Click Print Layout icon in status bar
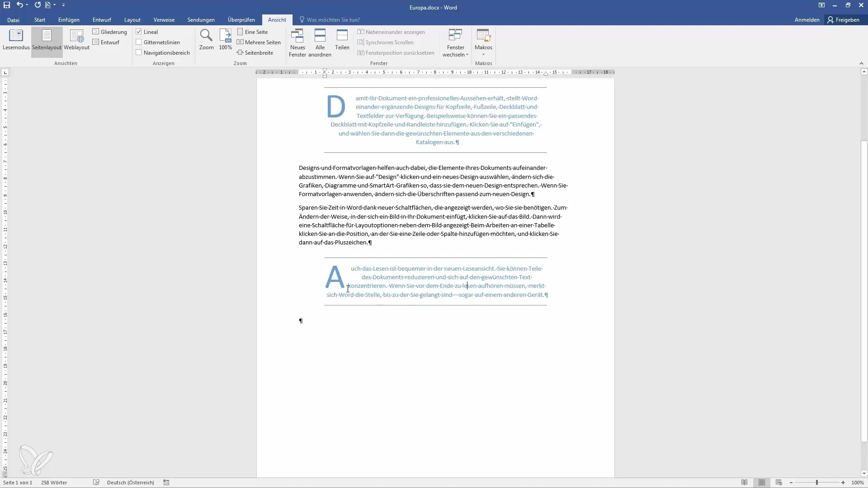 coord(762,483)
